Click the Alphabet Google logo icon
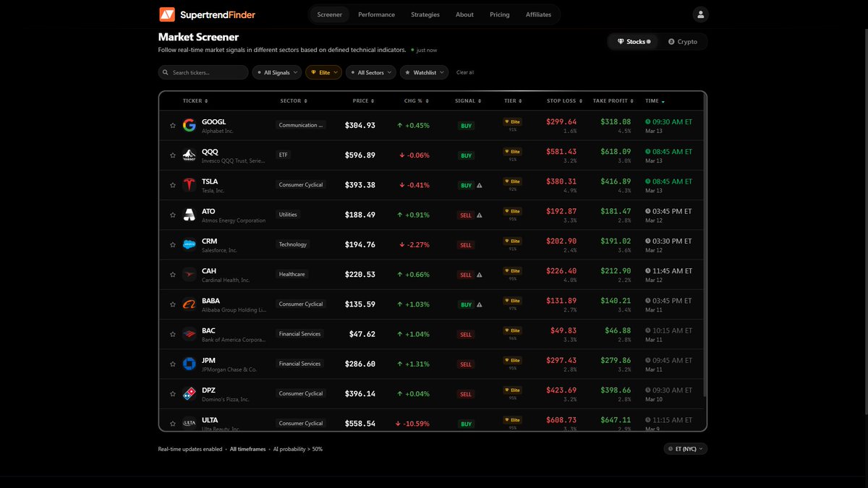 [190, 125]
